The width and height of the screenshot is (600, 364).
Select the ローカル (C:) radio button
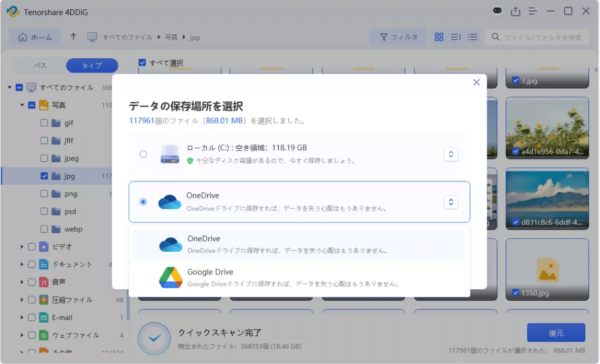point(143,154)
